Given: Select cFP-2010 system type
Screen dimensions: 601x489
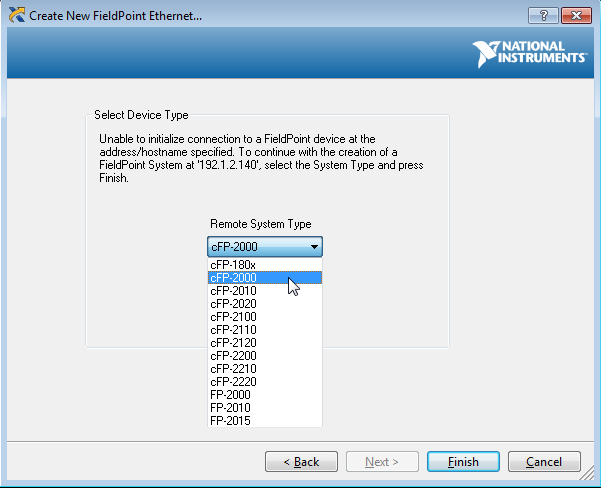Looking at the screenshot, I should (x=265, y=290).
